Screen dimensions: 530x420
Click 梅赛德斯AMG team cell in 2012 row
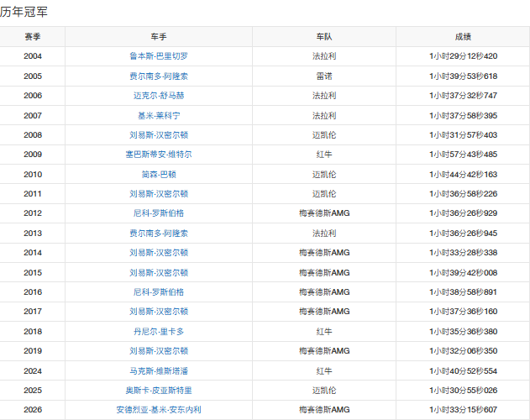pos(324,213)
